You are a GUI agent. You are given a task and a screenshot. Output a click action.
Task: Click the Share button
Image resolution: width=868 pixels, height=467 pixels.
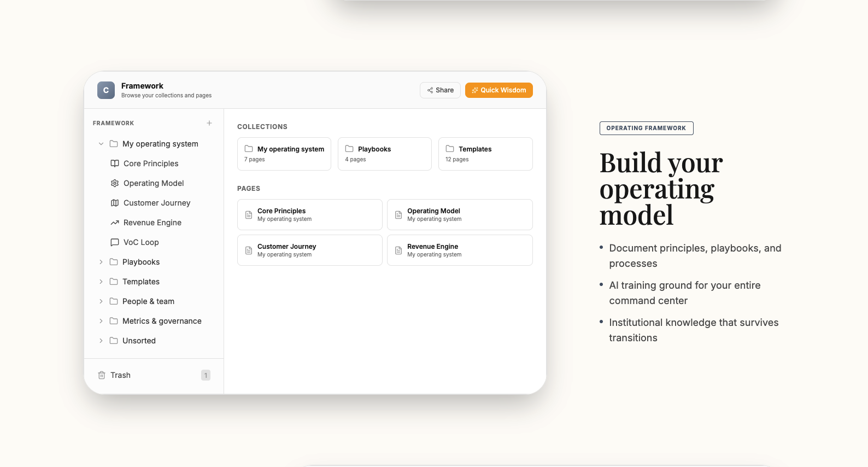point(440,90)
